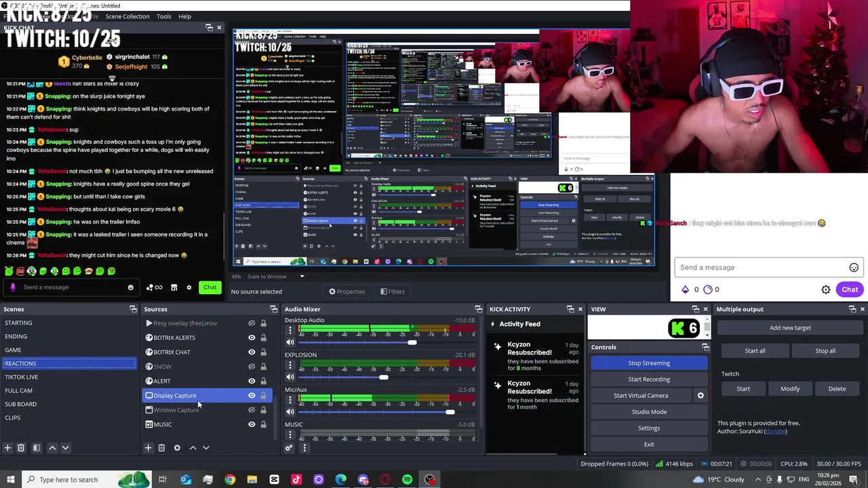Undock the Scenes panel
The image size is (868, 488).
pyautogui.click(x=133, y=309)
